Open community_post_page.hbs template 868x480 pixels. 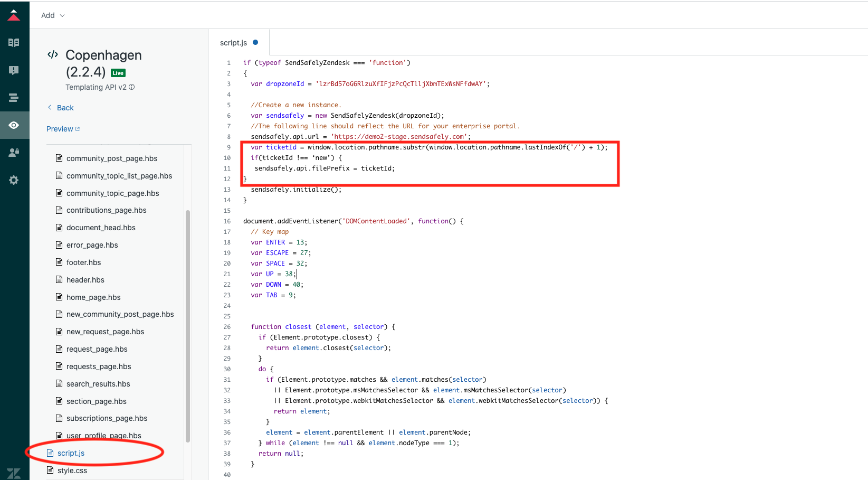click(112, 158)
